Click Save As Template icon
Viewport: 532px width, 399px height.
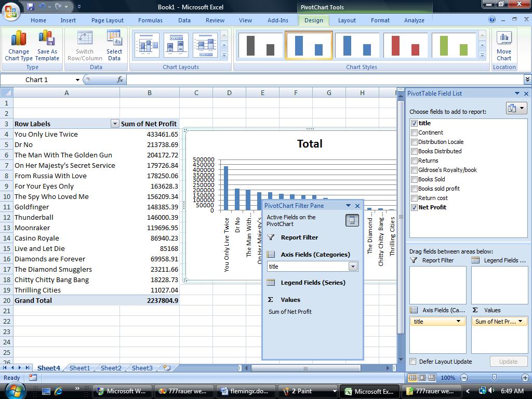pos(47,46)
